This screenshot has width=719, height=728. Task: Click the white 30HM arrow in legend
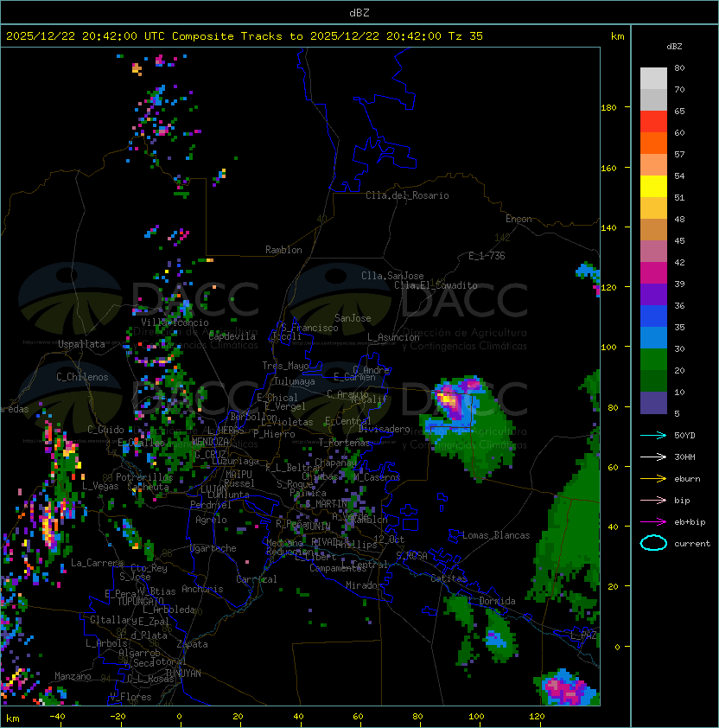653,457
